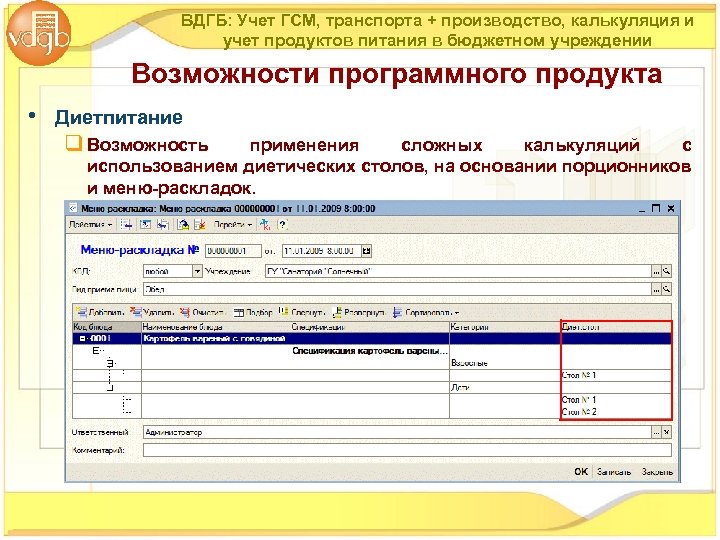Open selection ellipsis for Учреждение field
Screen dimensions: 720x540
(x=656, y=271)
